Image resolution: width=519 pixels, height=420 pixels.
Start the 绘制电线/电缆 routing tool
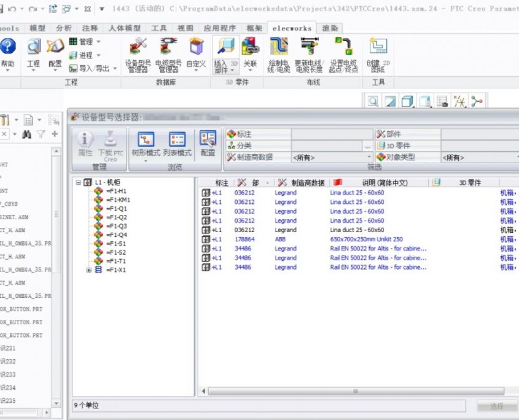click(279, 55)
